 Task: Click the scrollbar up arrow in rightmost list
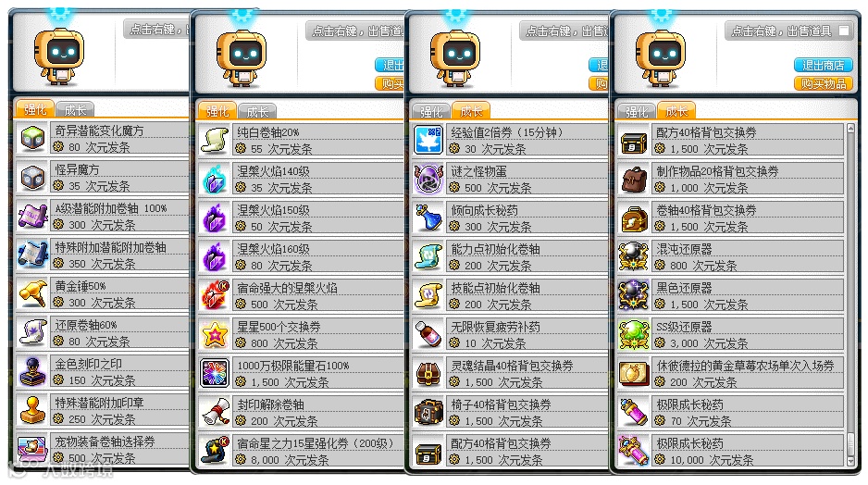pos(850,129)
